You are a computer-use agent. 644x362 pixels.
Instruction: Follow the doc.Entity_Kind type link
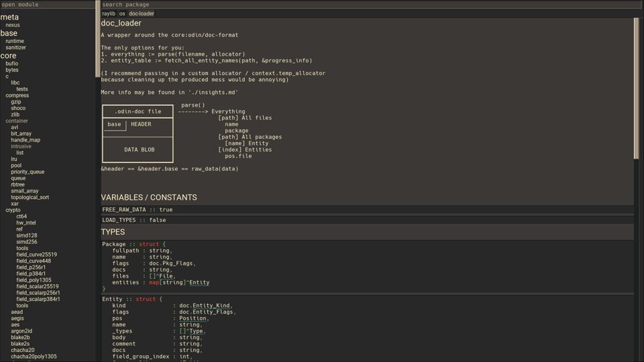coord(204,306)
